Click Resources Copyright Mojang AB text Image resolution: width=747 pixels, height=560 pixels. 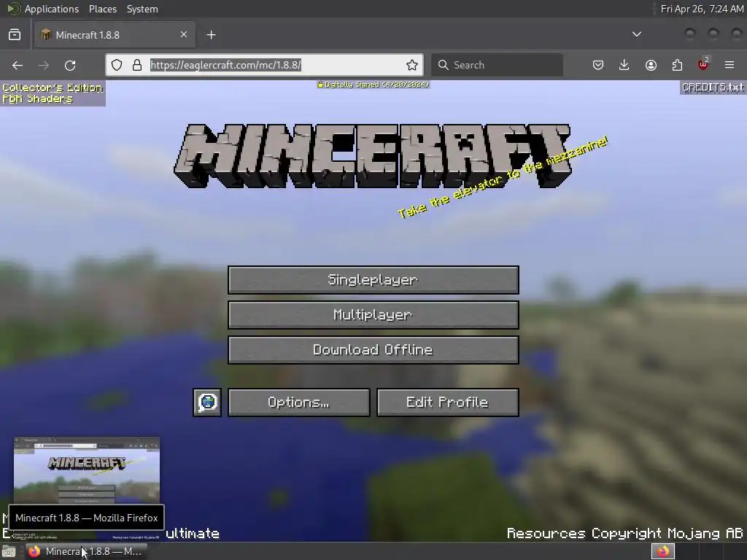click(x=624, y=533)
